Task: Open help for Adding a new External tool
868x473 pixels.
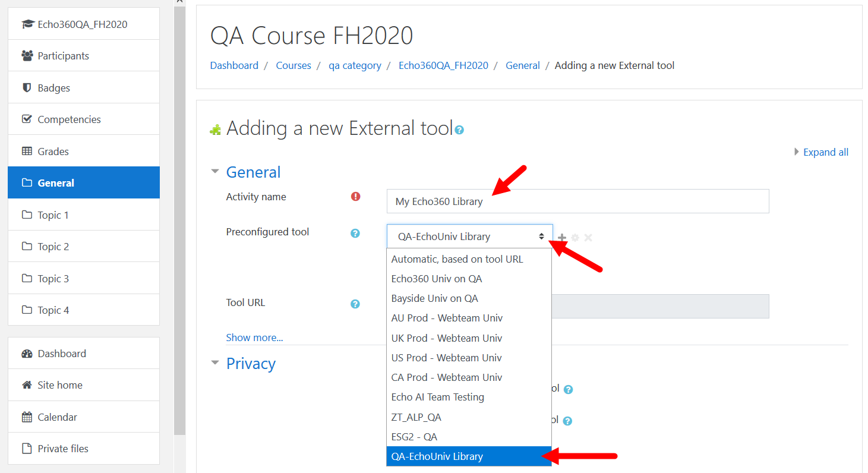Action: tap(459, 130)
